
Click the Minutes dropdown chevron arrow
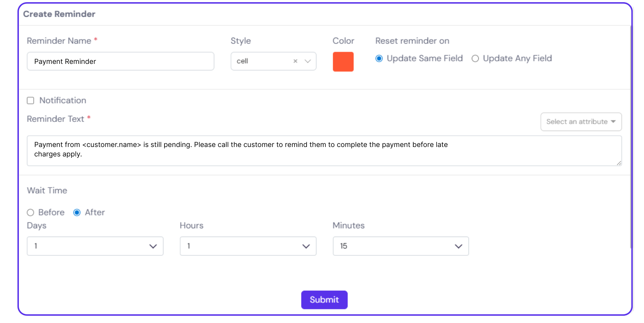tap(458, 246)
